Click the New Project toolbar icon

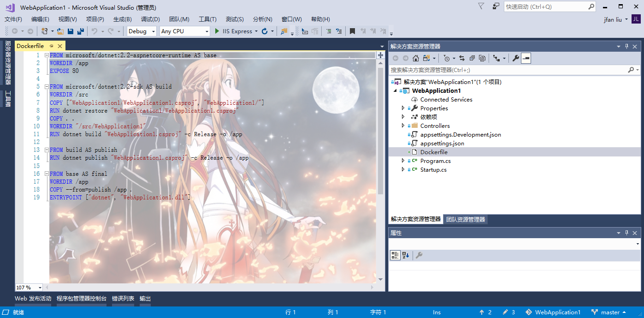point(44,31)
